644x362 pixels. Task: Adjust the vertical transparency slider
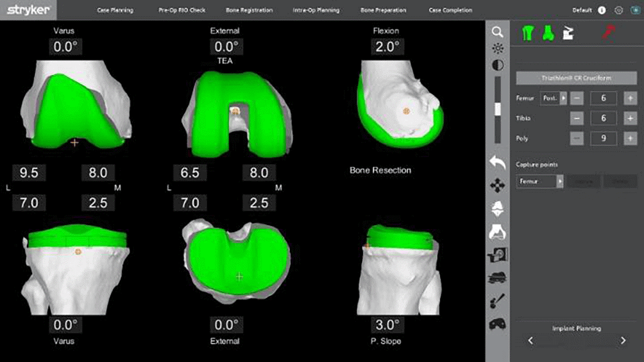pyautogui.click(x=497, y=110)
